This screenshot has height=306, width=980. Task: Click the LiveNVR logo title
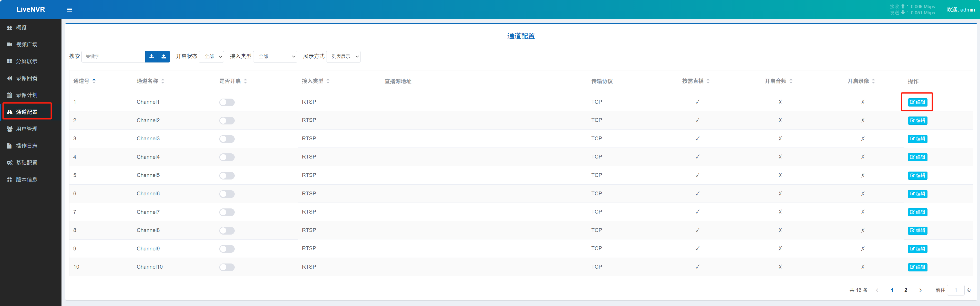click(30, 9)
